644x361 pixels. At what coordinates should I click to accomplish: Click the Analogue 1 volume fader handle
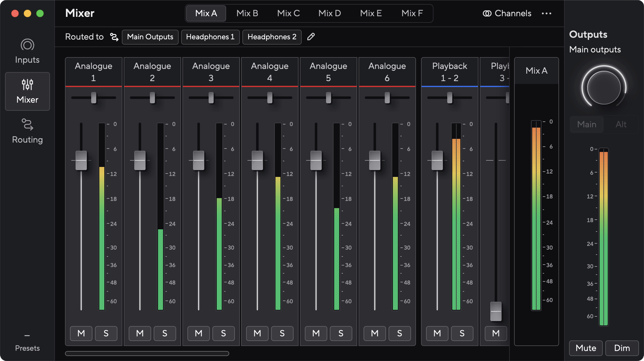click(81, 160)
